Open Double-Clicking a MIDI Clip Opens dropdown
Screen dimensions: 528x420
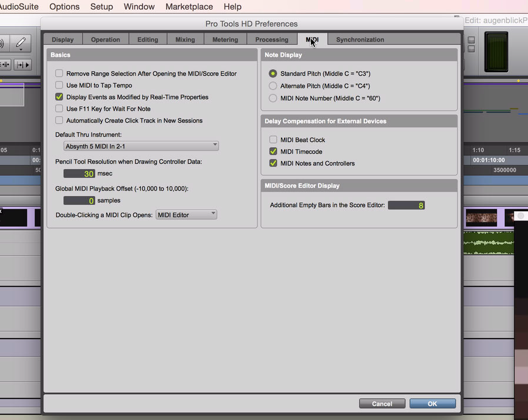click(x=187, y=215)
